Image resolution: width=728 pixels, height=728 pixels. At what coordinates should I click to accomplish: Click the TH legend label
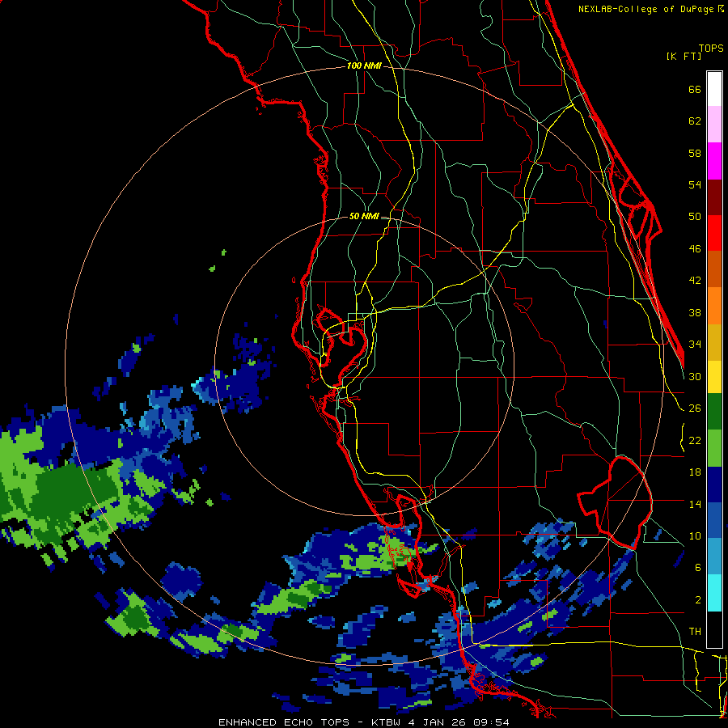[x=695, y=632]
